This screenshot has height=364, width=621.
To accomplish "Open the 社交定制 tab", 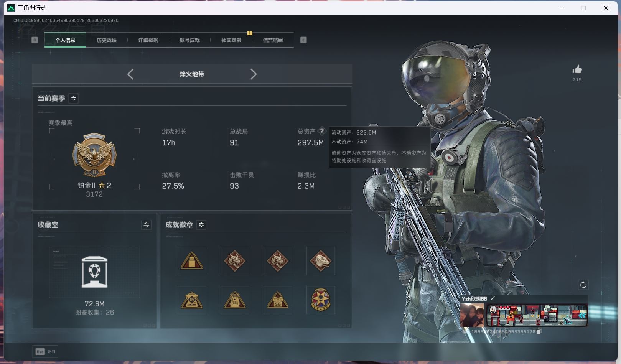I will (231, 40).
